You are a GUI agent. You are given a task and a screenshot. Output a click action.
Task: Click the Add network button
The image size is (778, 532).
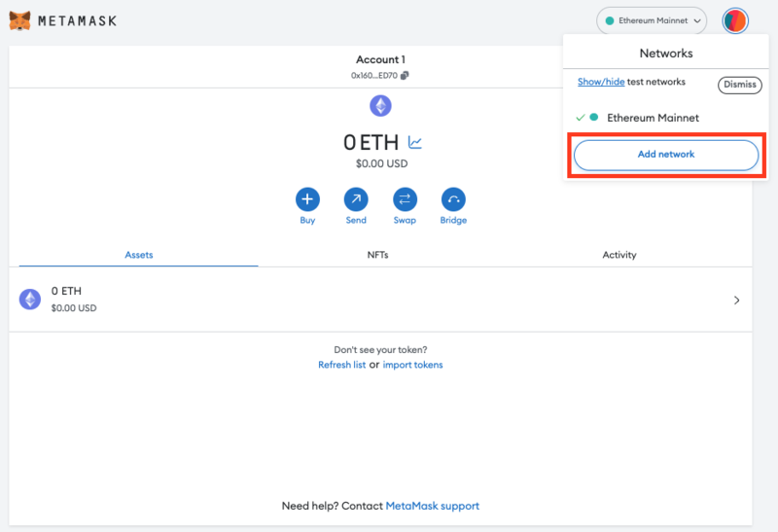[x=666, y=155]
